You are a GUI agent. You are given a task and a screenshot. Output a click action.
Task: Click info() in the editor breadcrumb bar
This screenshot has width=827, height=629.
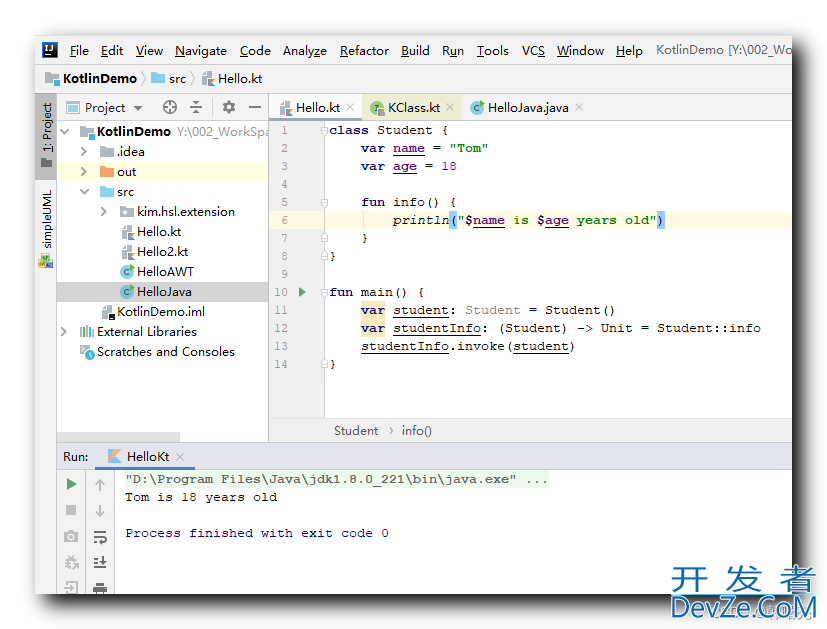click(x=417, y=431)
